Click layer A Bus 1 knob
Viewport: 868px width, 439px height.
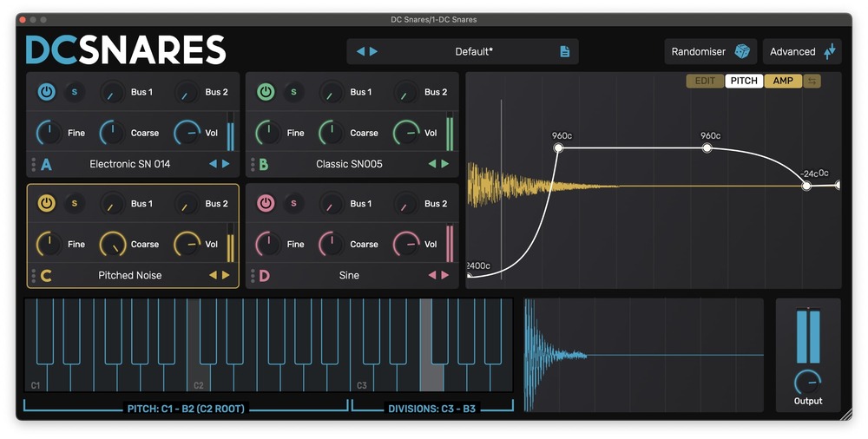112,93
